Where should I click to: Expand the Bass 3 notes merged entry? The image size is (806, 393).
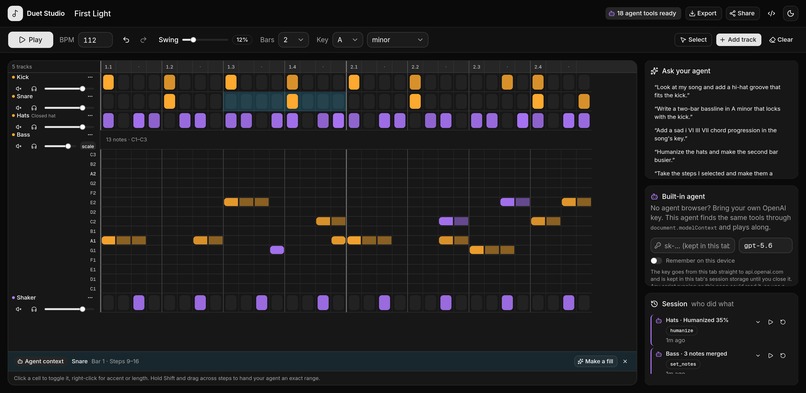click(x=757, y=355)
